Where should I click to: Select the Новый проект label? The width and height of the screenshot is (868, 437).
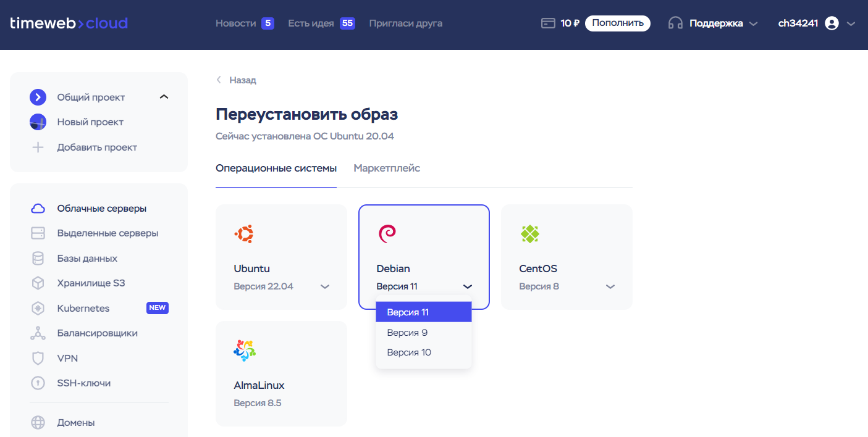click(90, 122)
